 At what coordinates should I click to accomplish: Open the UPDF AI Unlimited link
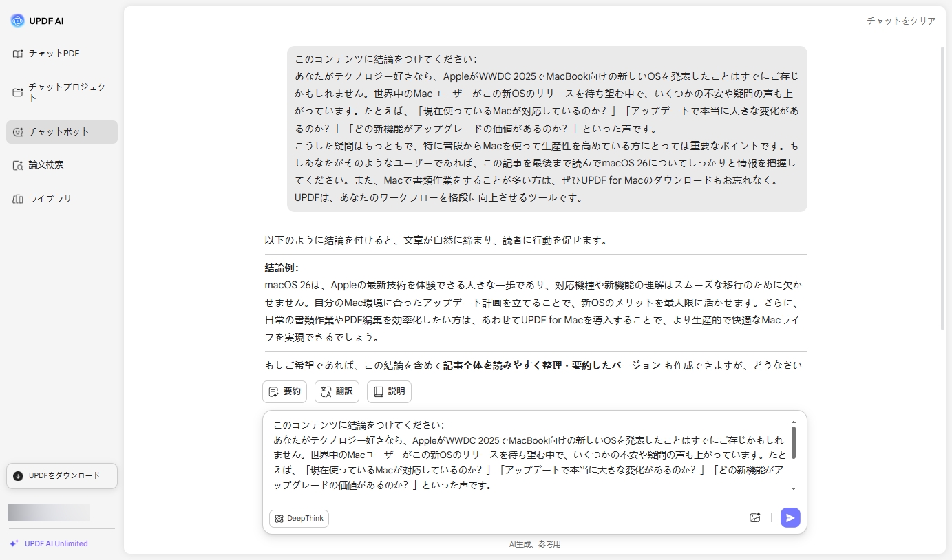point(56,543)
